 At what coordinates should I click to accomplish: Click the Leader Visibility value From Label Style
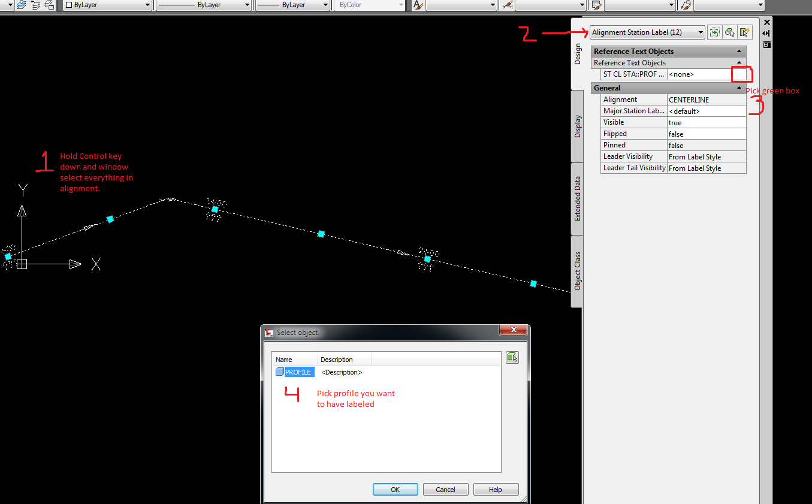point(707,157)
